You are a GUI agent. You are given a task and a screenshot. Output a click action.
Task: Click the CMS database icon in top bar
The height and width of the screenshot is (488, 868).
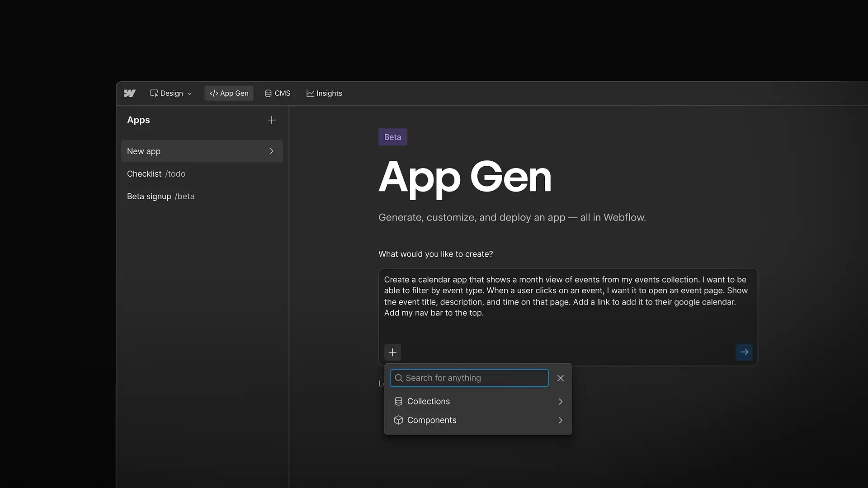[x=268, y=93]
